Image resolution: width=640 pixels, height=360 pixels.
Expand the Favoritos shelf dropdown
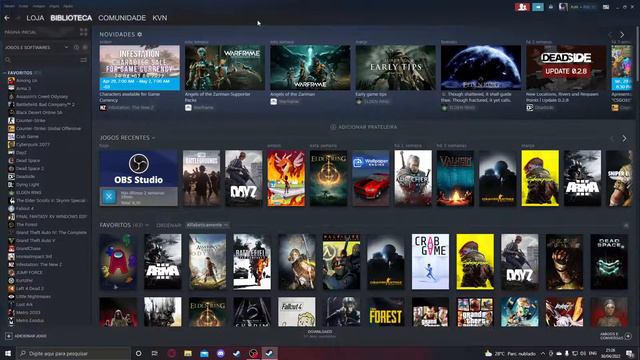[x=147, y=225]
